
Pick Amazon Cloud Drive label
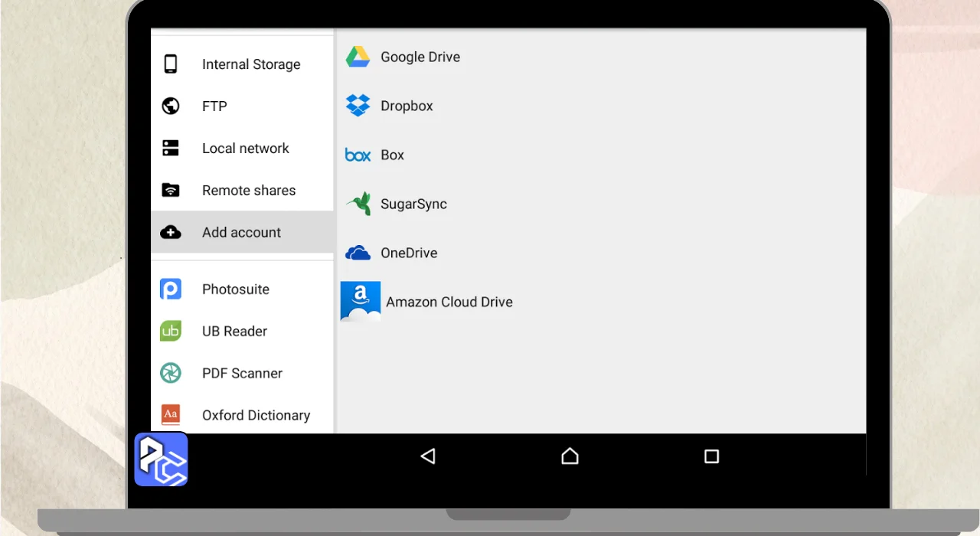coord(449,302)
